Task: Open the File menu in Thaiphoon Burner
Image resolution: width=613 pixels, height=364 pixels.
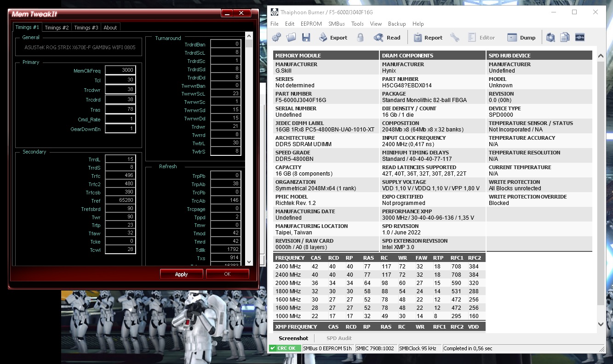Action: [275, 24]
